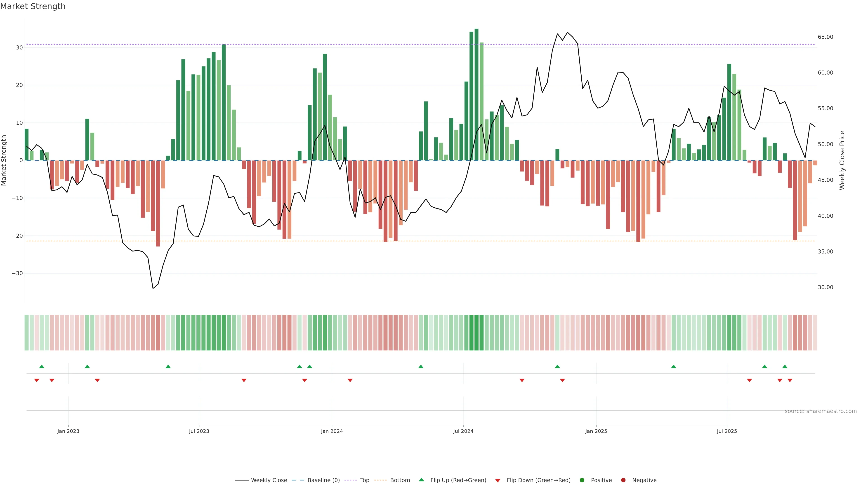Click the flip-down triangle just after Jan 2024

click(x=350, y=380)
